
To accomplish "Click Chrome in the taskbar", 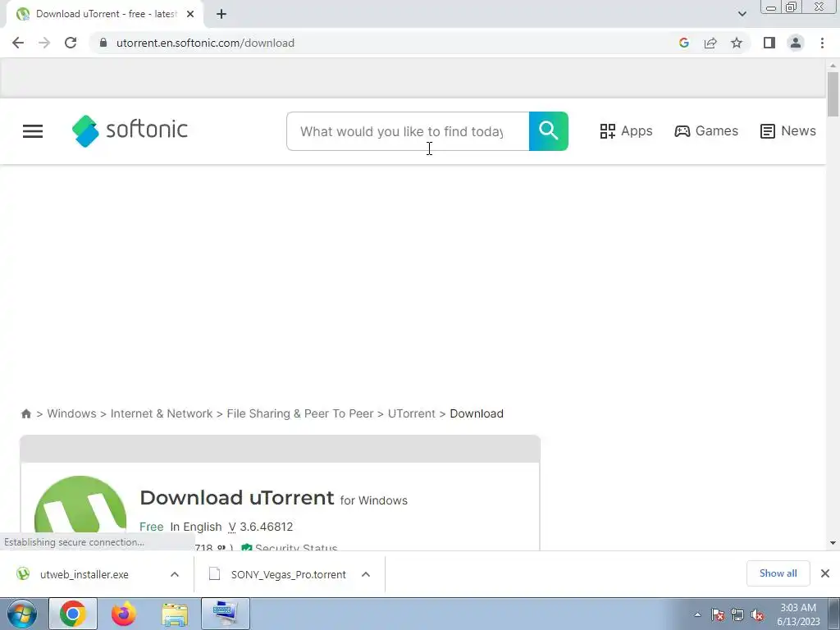I will tap(73, 614).
